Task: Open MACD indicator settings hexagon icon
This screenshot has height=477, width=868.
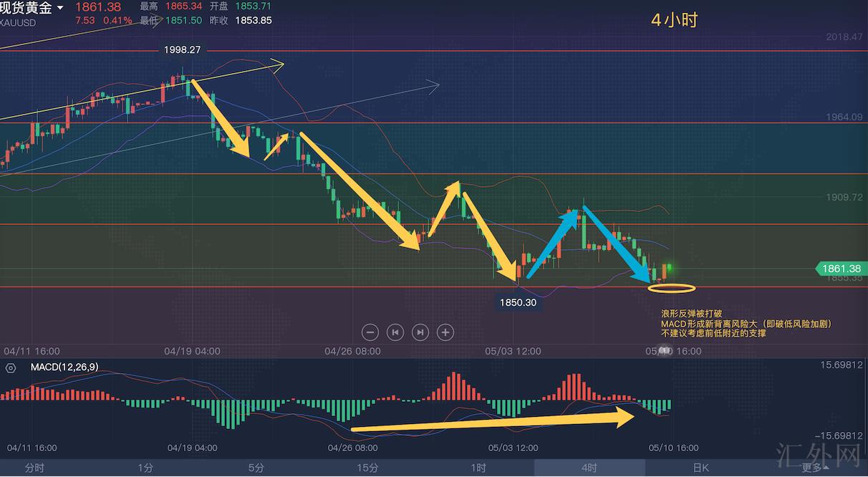Action: pos(11,367)
